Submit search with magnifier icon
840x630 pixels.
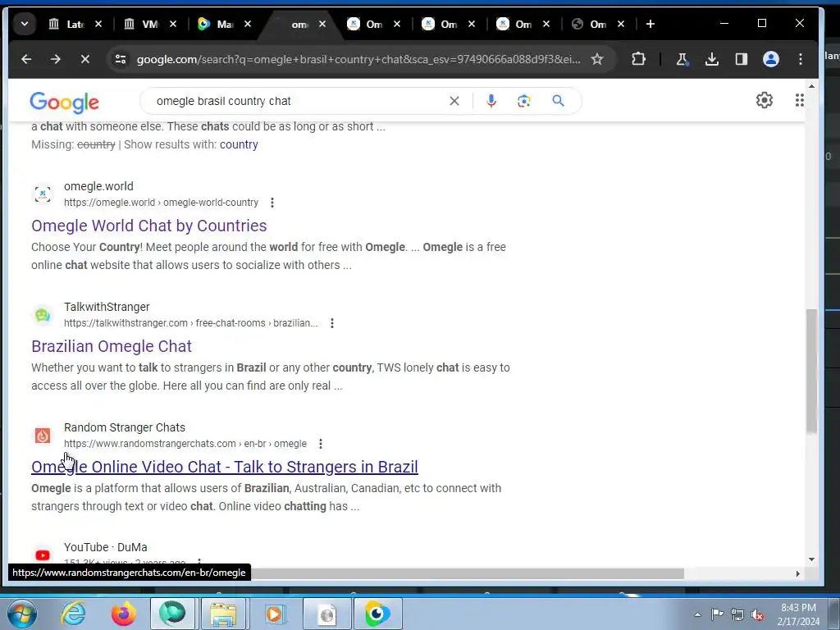[558, 101]
